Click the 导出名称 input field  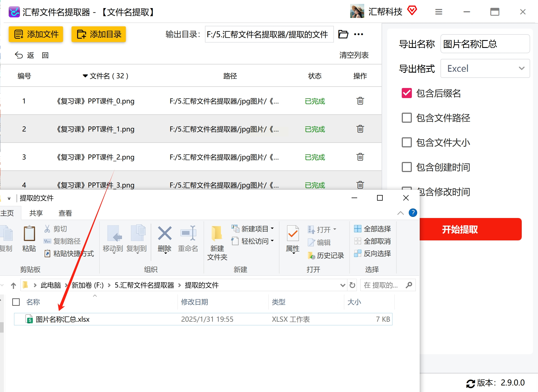click(485, 44)
